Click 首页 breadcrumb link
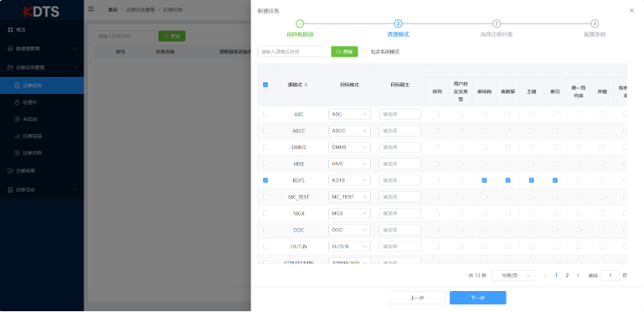This screenshot has width=644, height=312. coord(113,9)
